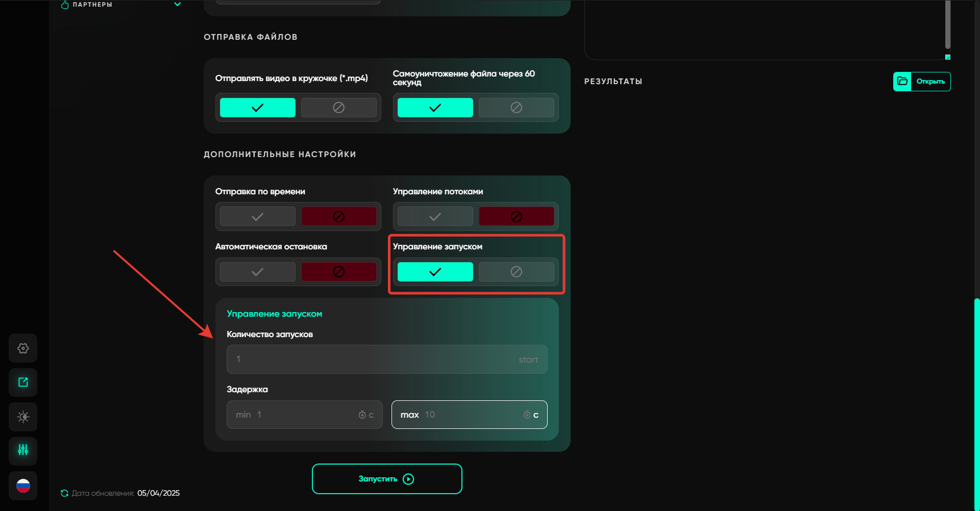
Task: Click the Количество запусков input field
Action: click(x=373, y=360)
